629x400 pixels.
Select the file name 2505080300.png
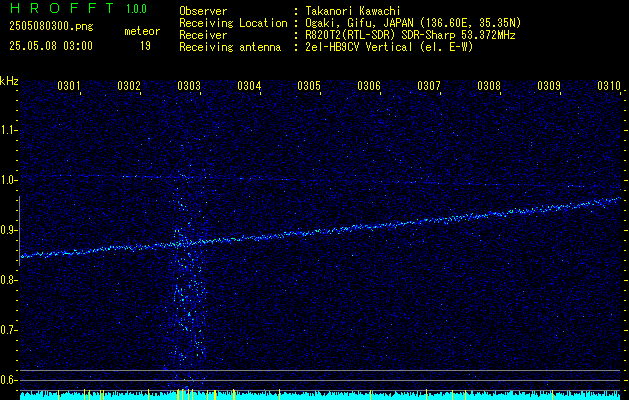point(51,27)
